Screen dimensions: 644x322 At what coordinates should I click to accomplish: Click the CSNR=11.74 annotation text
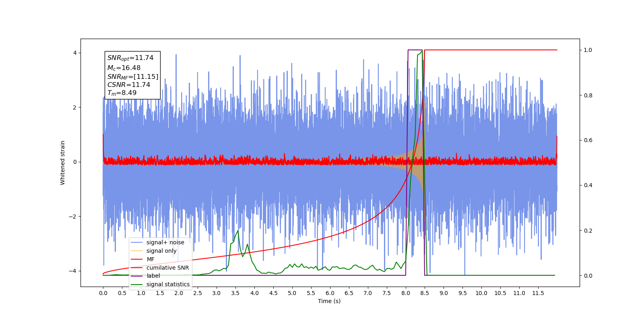tap(129, 85)
